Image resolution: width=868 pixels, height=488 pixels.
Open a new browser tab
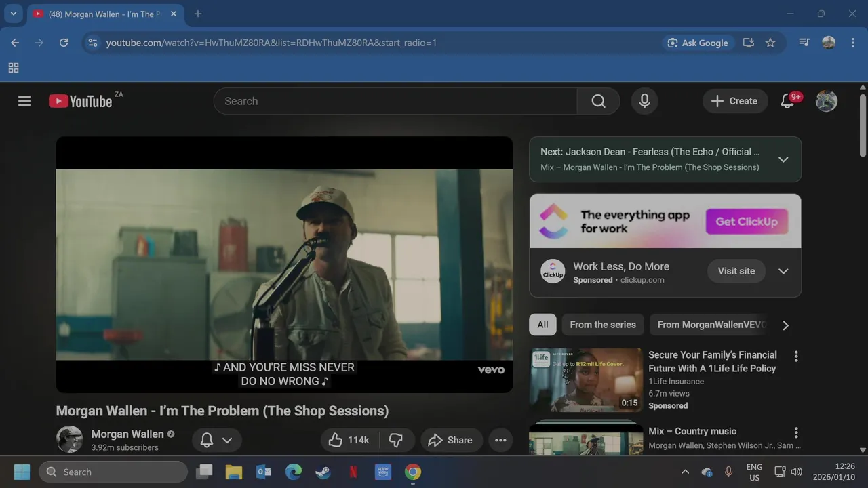(x=198, y=14)
